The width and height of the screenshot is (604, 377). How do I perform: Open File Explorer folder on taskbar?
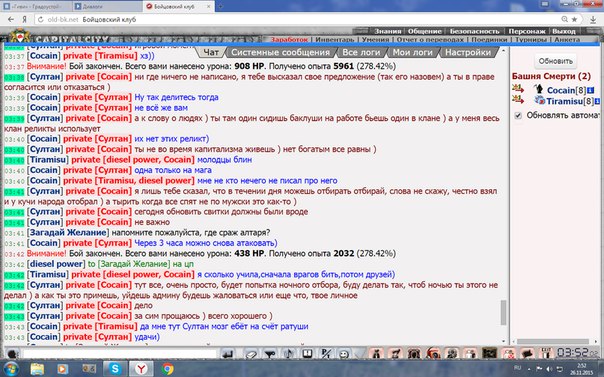tap(37, 369)
